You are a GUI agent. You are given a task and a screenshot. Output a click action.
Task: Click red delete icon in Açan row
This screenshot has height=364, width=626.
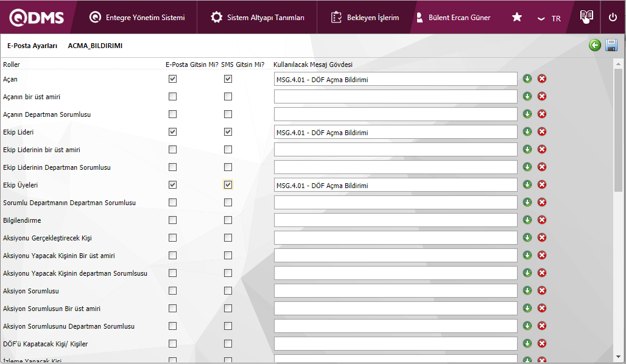[x=542, y=79]
